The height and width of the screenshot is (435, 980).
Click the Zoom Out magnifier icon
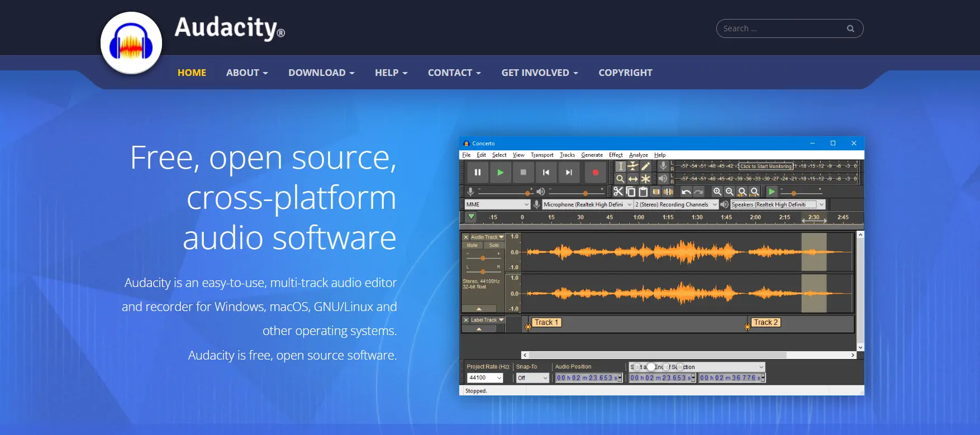(x=730, y=192)
